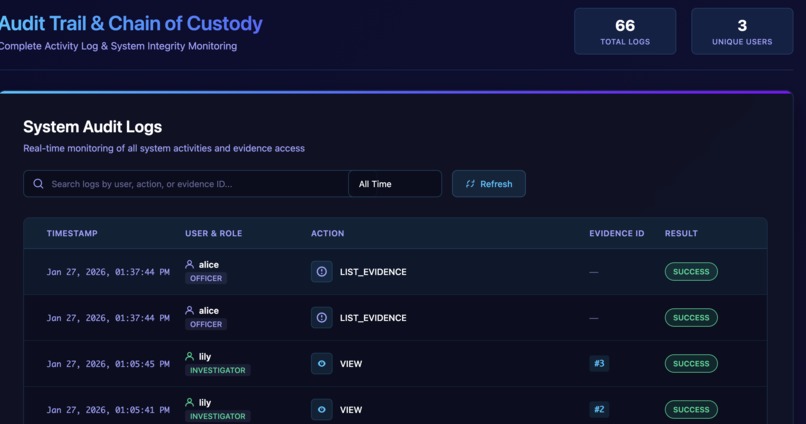Click the user icon next to lily at 01:05:41
The image size is (806, 424).
pos(190,402)
